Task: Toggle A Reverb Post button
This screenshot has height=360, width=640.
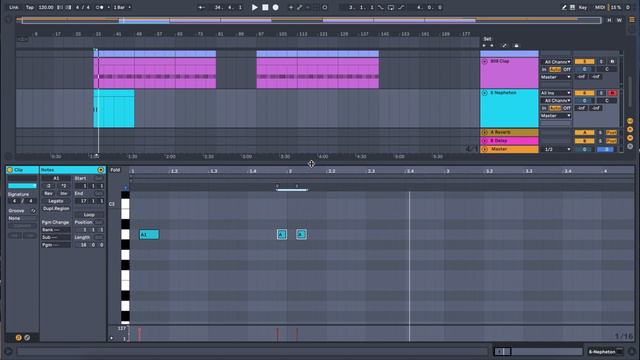Action: click(611, 133)
